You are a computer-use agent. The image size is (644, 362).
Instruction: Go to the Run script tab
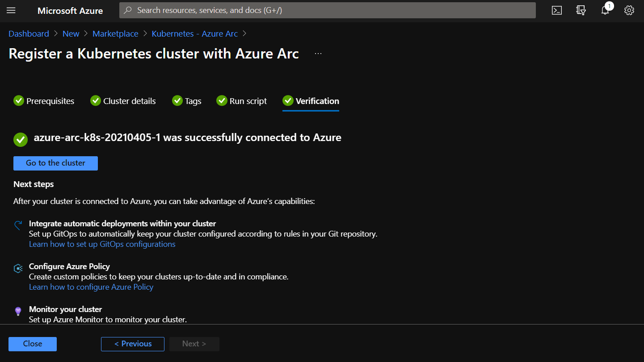(x=242, y=101)
